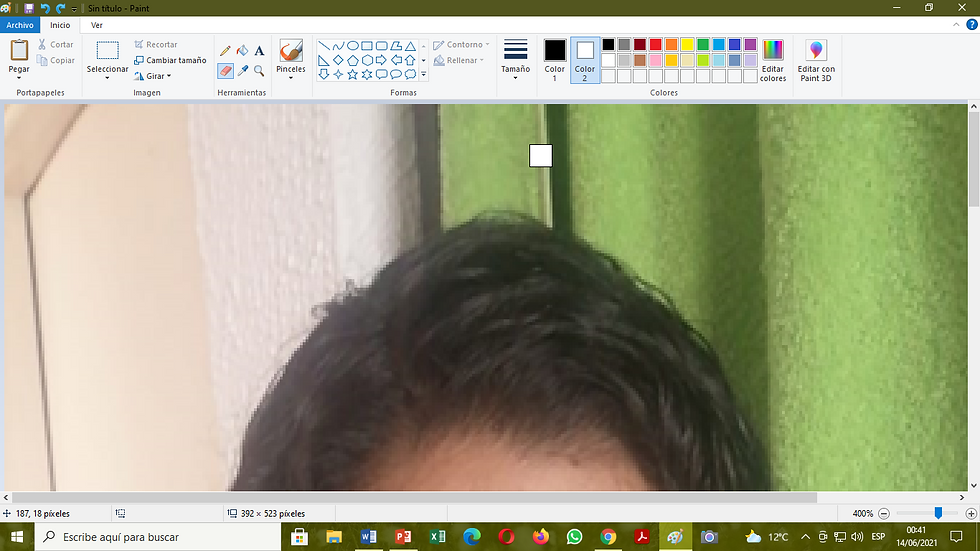
Task: Choose the right triangle shape
Action: [x=324, y=60]
